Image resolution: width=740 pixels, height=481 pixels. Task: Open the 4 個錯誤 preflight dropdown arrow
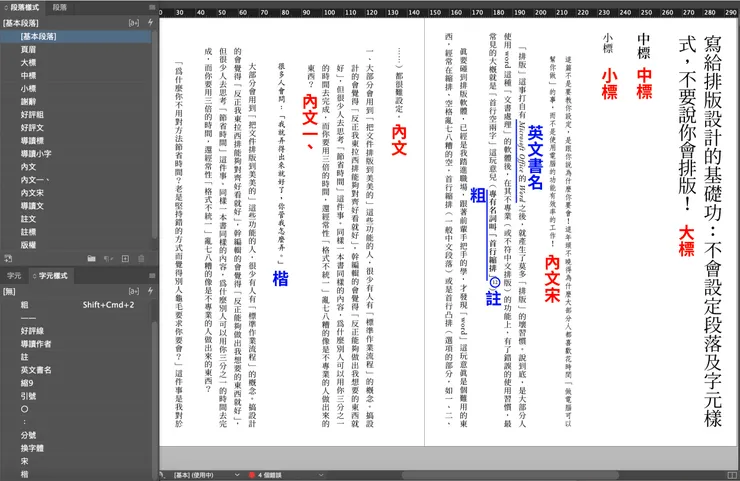point(321,475)
